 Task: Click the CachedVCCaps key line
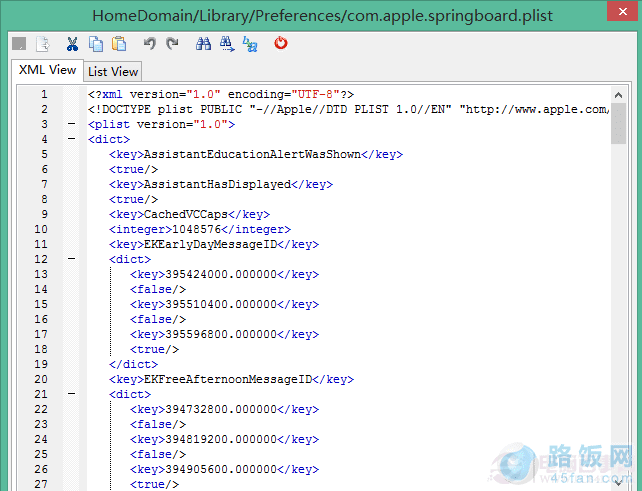click(190, 214)
